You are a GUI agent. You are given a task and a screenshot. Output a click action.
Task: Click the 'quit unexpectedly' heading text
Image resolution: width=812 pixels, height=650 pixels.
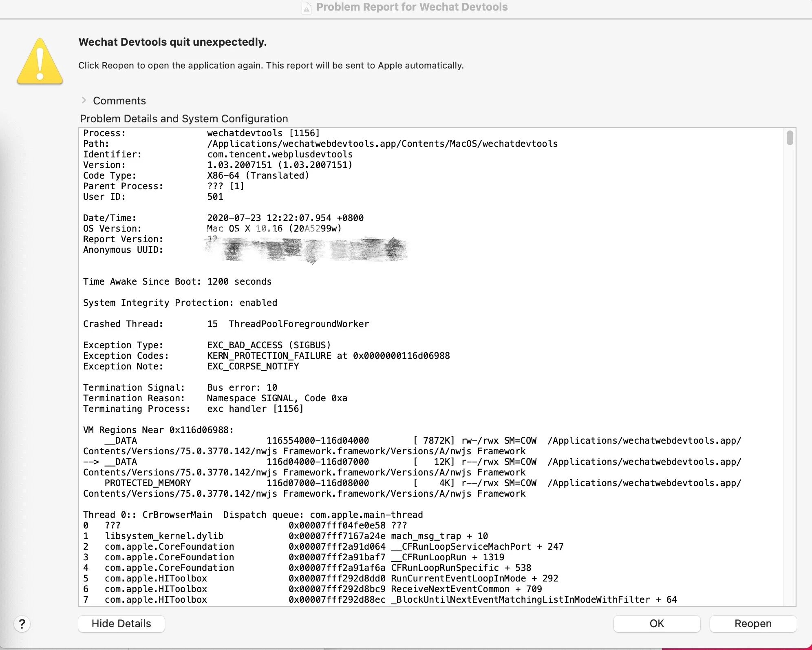click(x=172, y=42)
